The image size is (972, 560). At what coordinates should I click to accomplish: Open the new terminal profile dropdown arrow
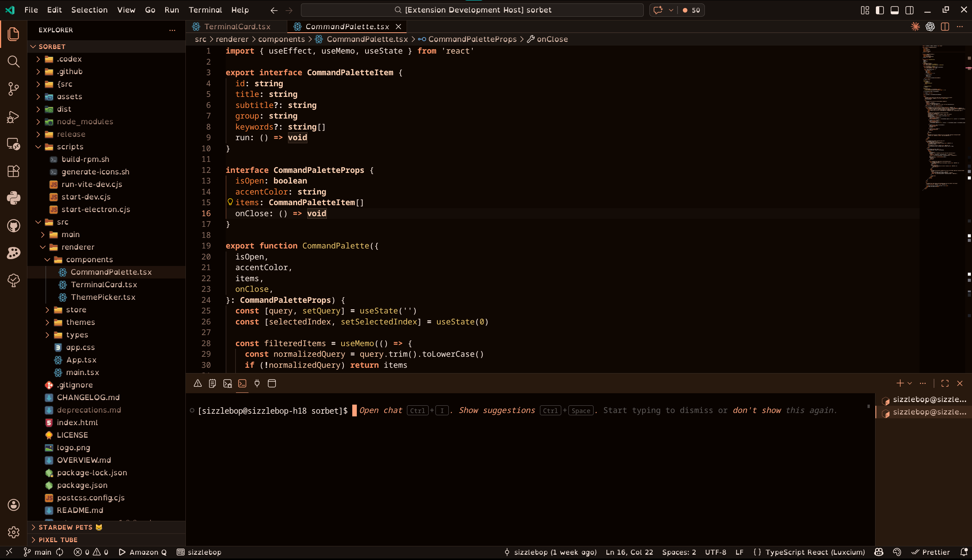tap(910, 383)
